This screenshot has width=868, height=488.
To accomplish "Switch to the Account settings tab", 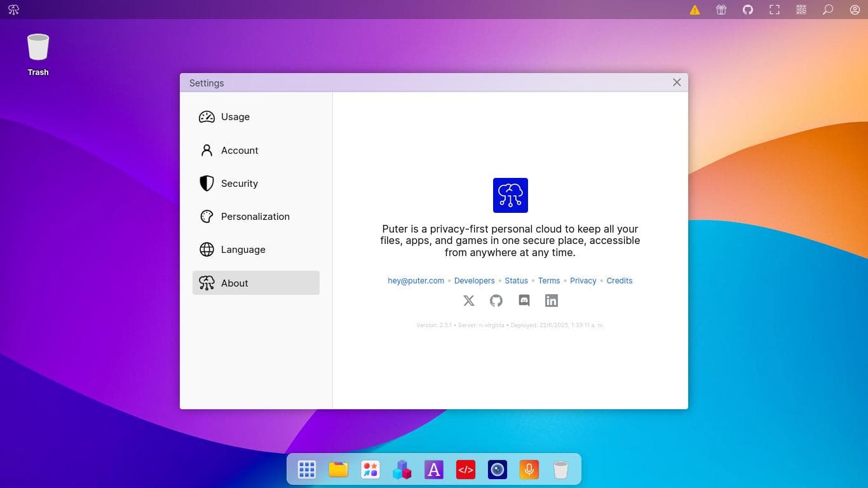I will [256, 150].
